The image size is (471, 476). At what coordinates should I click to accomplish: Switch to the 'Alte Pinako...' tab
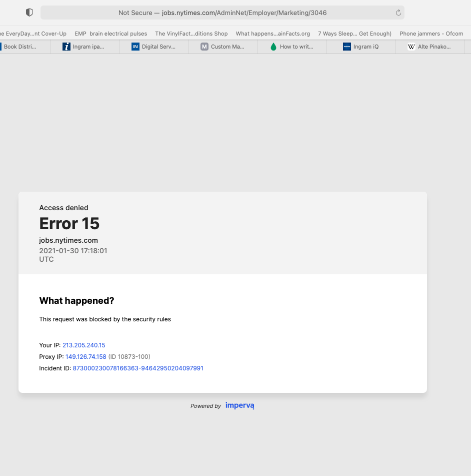point(430,47)
